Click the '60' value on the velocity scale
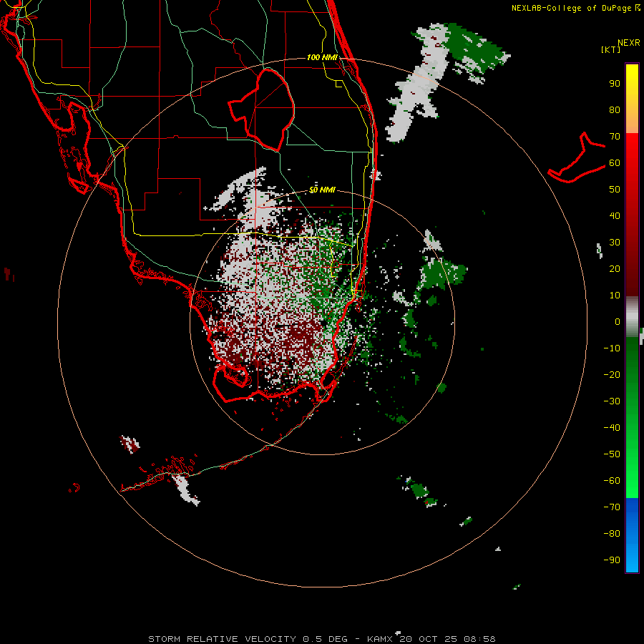 click(x=615, y=162)
